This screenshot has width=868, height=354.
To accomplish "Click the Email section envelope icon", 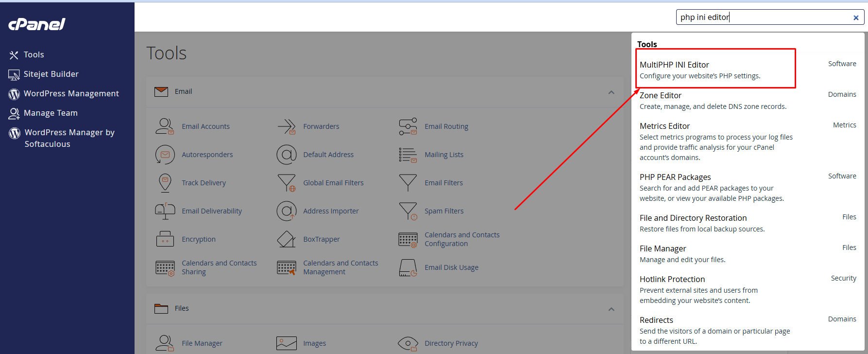I will (x=161, y=91).
